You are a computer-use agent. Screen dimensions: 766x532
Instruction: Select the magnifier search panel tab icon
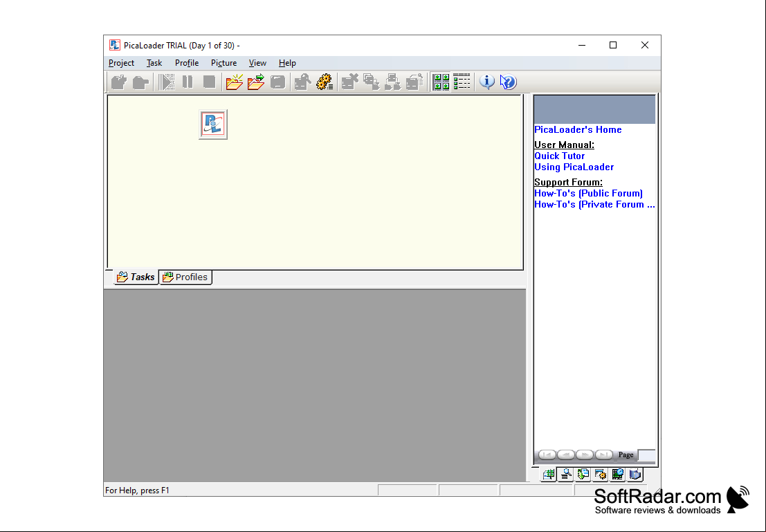point(566,475)
